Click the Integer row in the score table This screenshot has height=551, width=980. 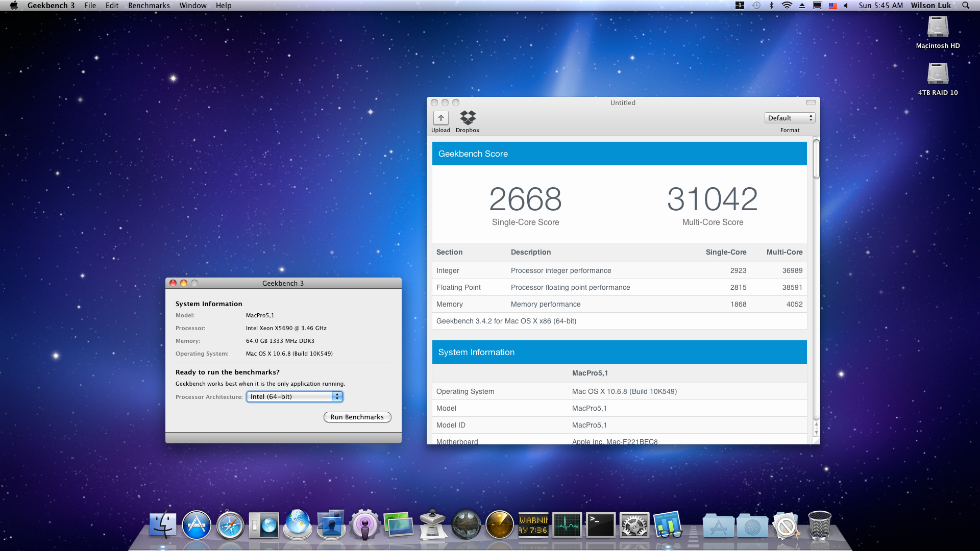[619, 270]
